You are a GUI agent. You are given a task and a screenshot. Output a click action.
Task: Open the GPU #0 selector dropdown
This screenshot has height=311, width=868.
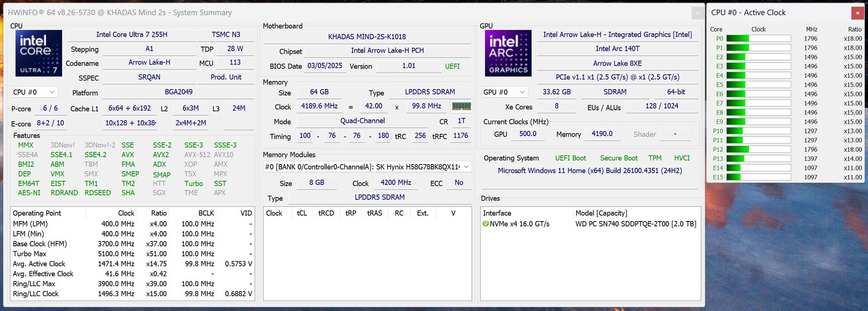click(505, 92)
